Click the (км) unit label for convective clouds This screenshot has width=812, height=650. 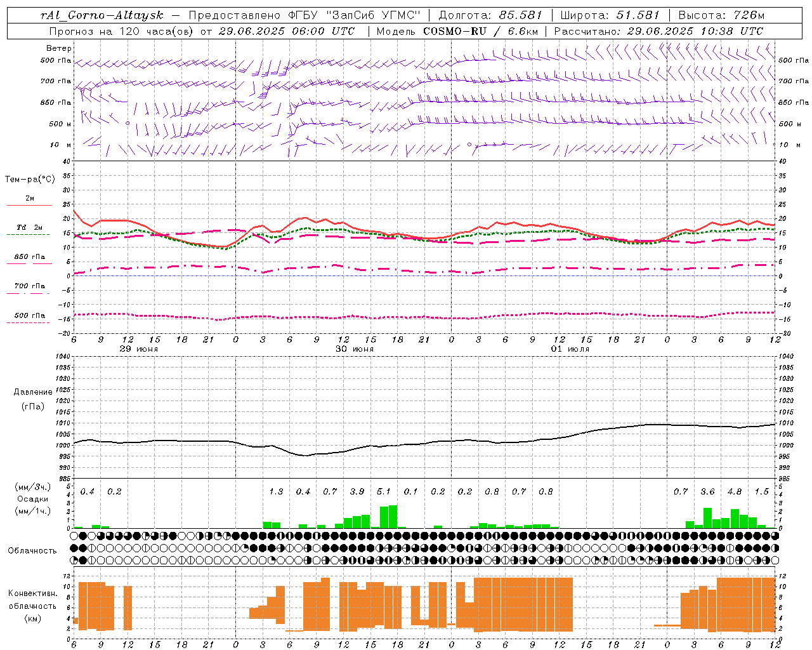pyautogui.click(x=32, y=618)
